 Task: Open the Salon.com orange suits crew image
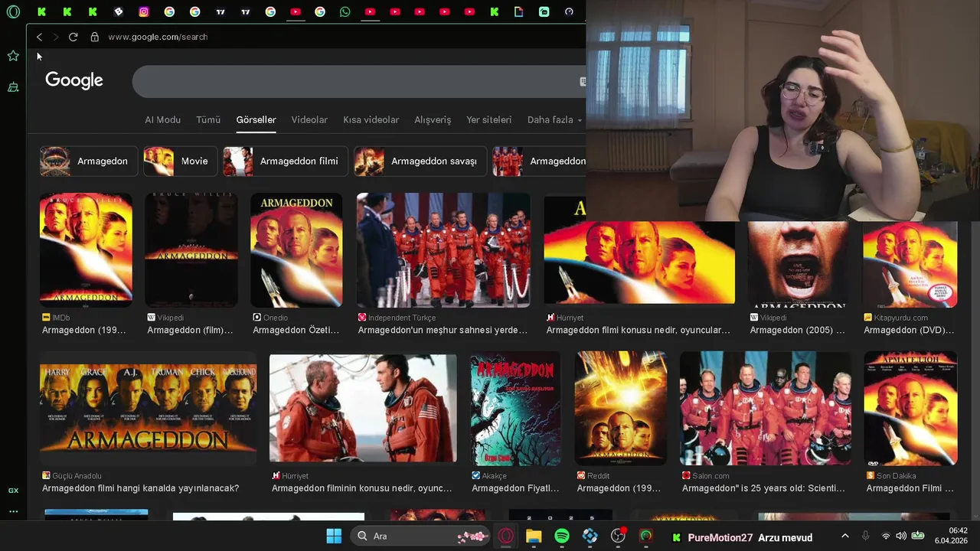pos(766,409)
